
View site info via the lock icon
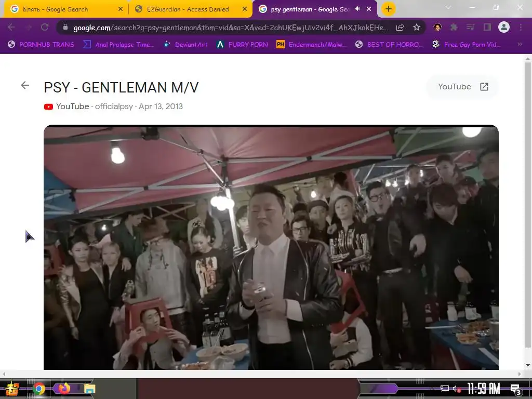[65, 27]
